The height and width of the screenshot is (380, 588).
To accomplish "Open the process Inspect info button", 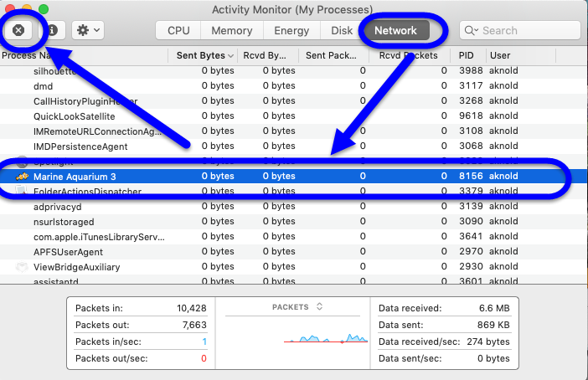I will tap(52, 30).
